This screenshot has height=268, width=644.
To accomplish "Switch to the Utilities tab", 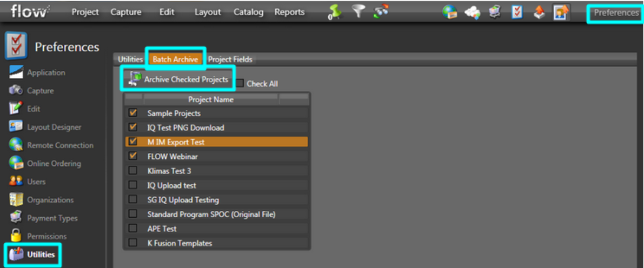I will click(130, 59).
